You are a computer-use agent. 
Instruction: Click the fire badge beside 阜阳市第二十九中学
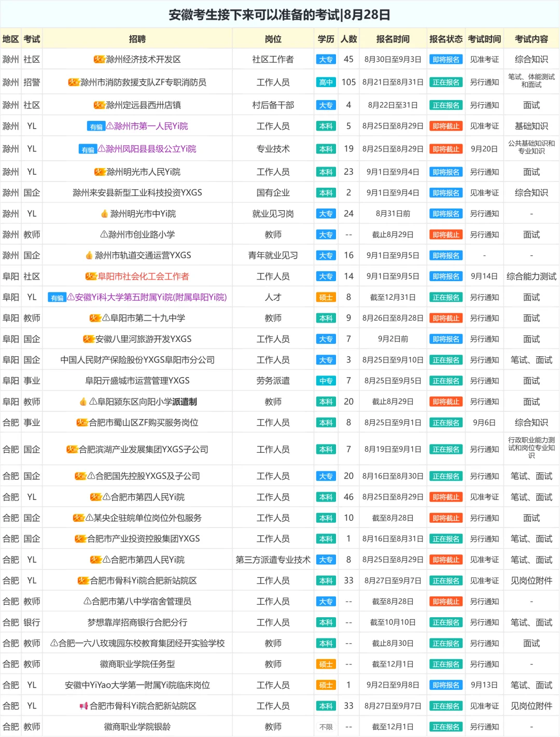pos(95,318)
